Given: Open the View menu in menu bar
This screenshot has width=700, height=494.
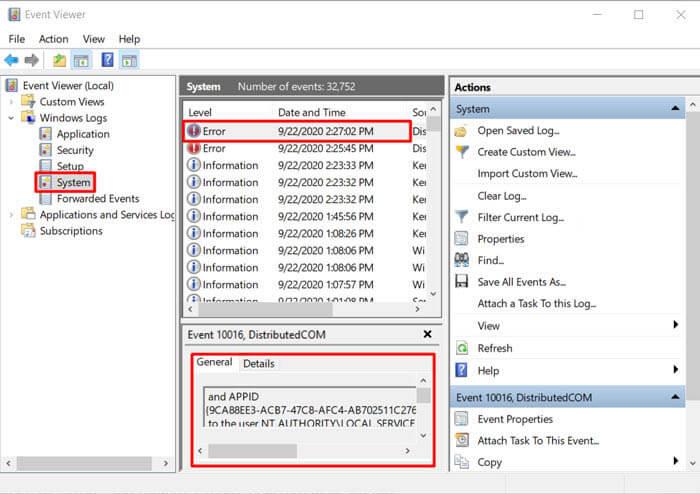Looking at the screenshot, I should point(93,39).
